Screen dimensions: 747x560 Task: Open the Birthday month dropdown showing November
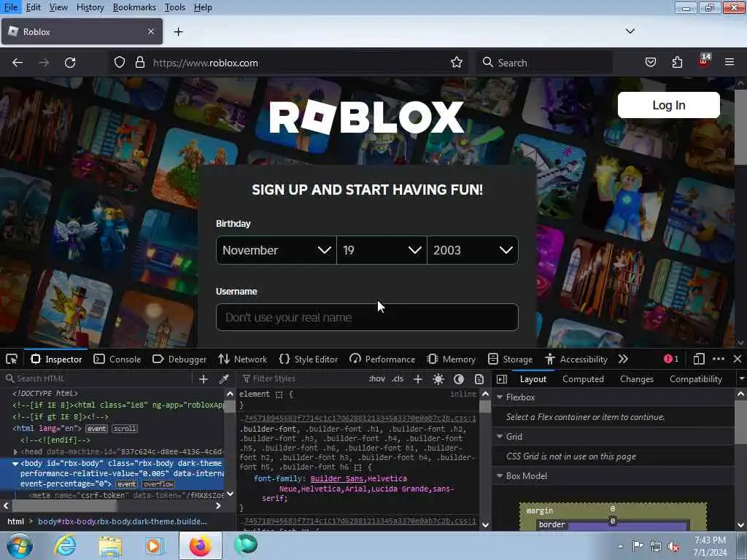click(276, 250)
